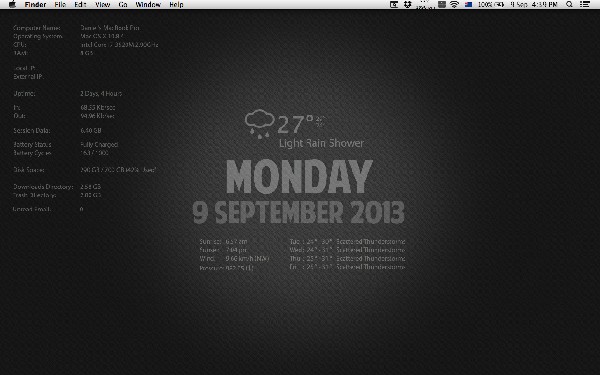Open the Window menu
Image resolution: width=600 pixels, height=375 pixels.
(148, 5)
